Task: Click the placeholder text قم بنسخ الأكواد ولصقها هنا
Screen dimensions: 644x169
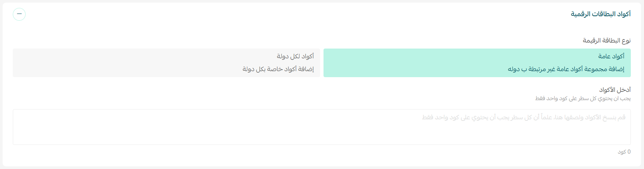Action: click(x=523, y=117)
